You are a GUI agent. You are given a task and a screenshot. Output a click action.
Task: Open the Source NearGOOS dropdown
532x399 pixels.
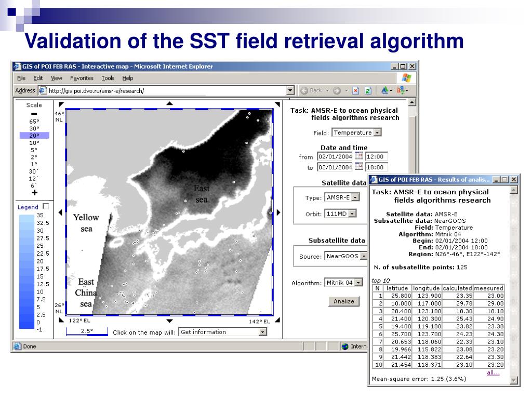pos(364,256)
